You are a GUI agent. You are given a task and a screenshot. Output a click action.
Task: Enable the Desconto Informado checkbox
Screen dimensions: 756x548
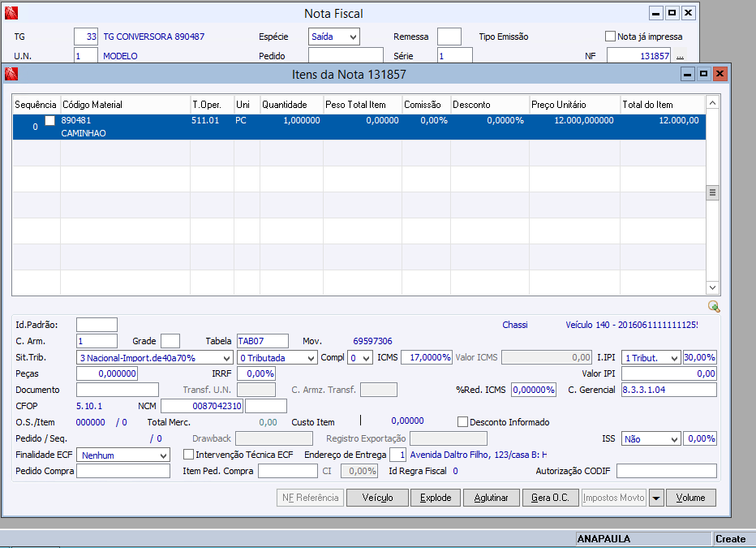[463, 422]
